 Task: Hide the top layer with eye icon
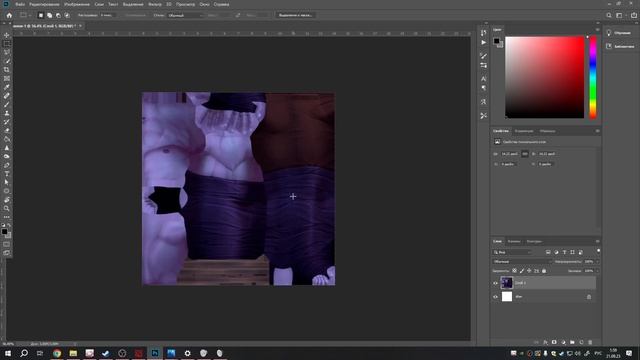click(x=495, y=283)
